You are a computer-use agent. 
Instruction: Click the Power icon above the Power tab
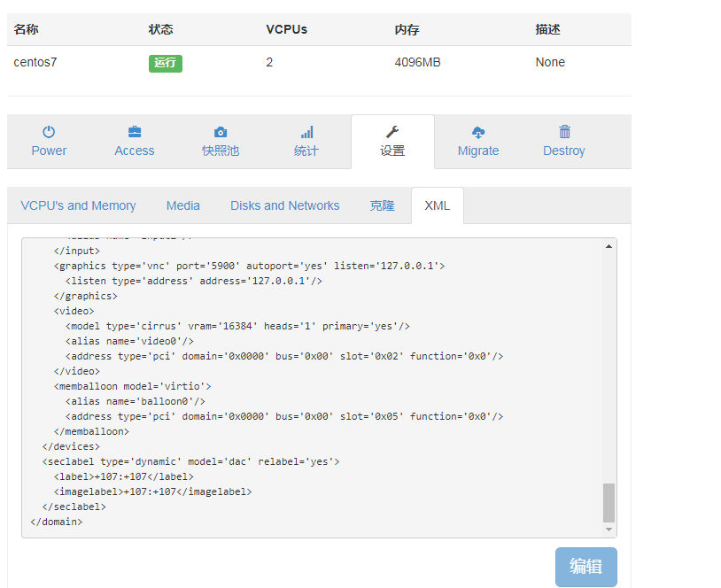pyautogui.click(x=49, y=131)
